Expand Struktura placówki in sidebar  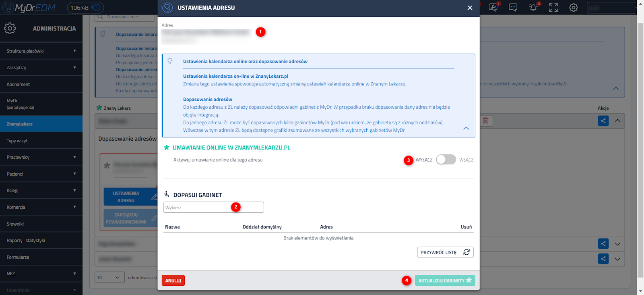point(41,51)
